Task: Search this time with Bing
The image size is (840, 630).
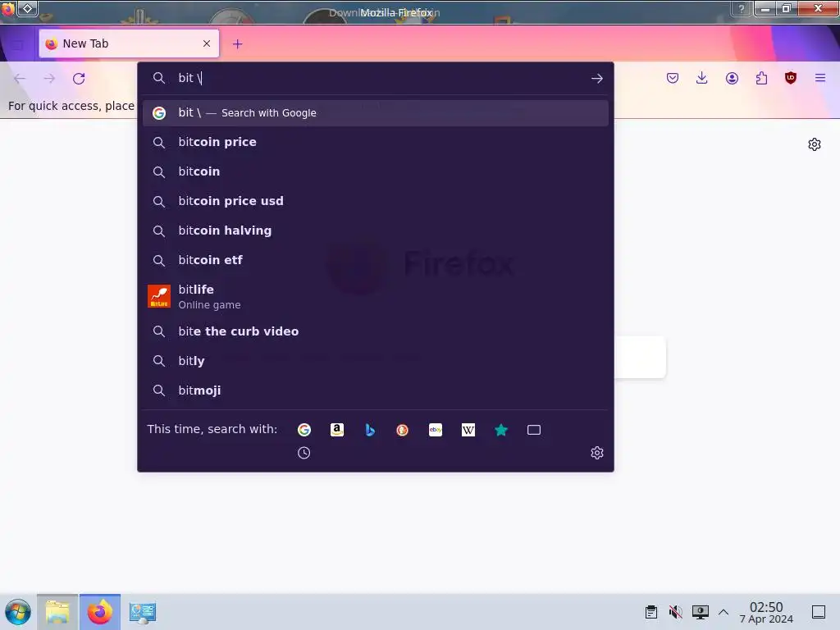Action: [x=370, y=430]
